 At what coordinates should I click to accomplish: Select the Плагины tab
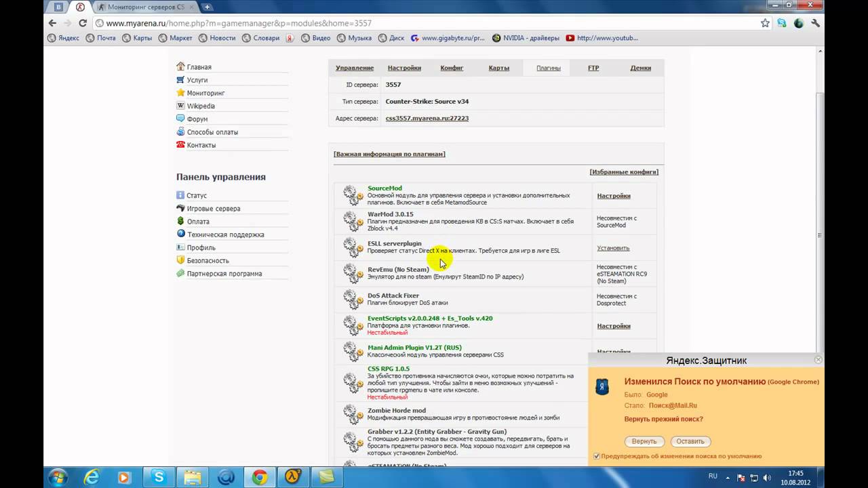549,68
